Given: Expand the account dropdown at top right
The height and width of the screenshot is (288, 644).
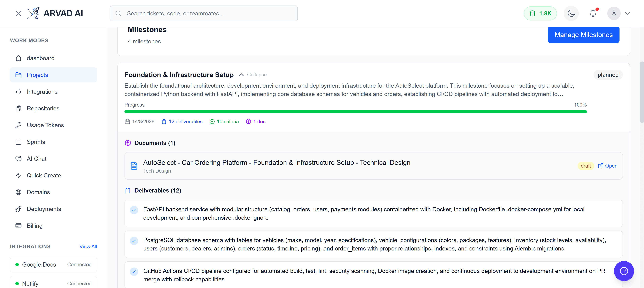Looking at the screenshot, I should point(628,13).
